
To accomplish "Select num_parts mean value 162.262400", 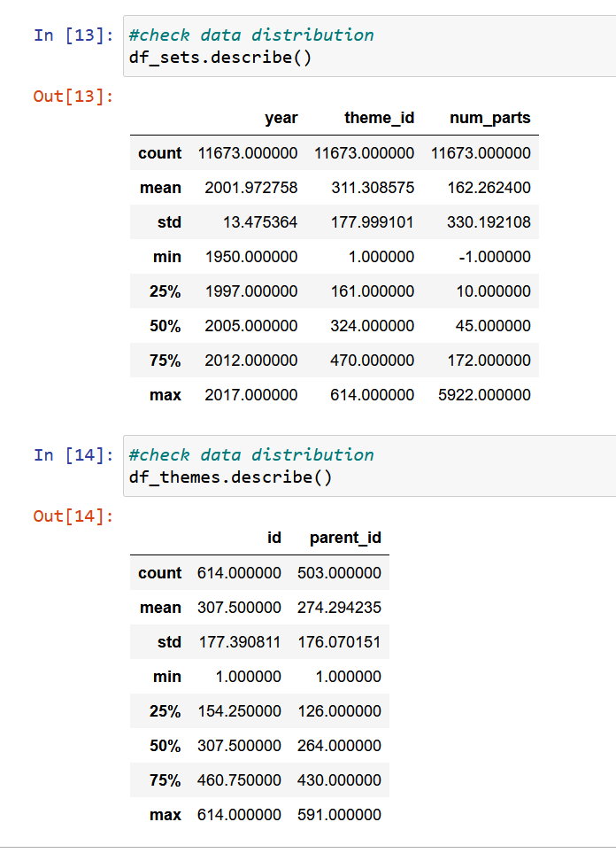I will click(489, 188).
